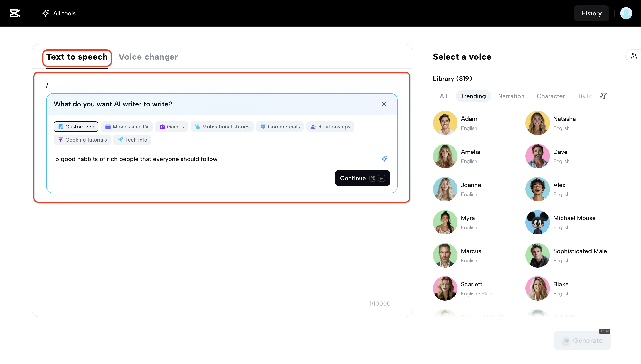The height and width of the screenshot is (364, 641).
Task: Click the AI sparkle enhance prompt icon
Action: pyautogui.click(x=384, y=159)
